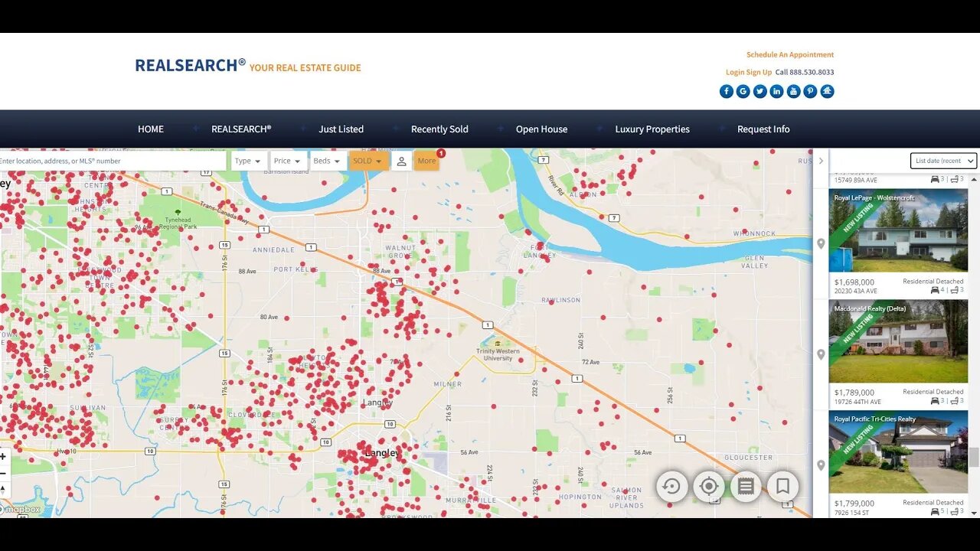
Task: Click the SALMON RIVER UPLANDS map label
Action: (626, 497)
